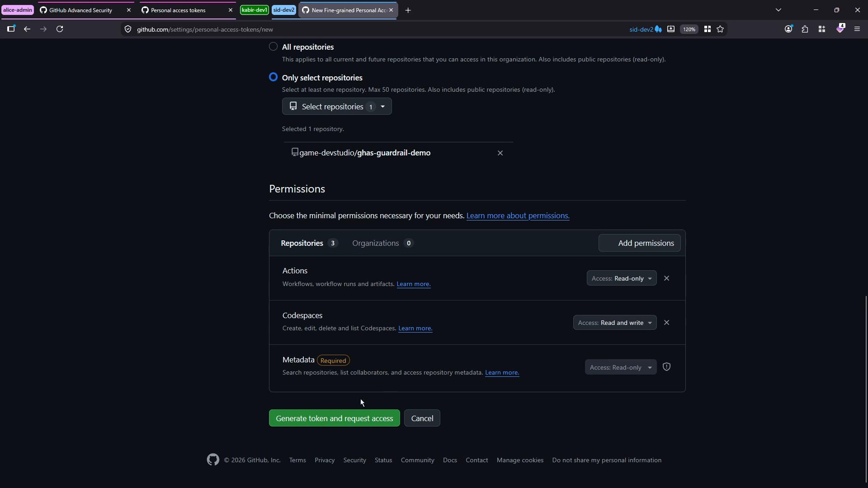The height and width of the screenshot is (488, 868).
Task: Open browser extensions puzzle icon
Action: coord(805,29)
